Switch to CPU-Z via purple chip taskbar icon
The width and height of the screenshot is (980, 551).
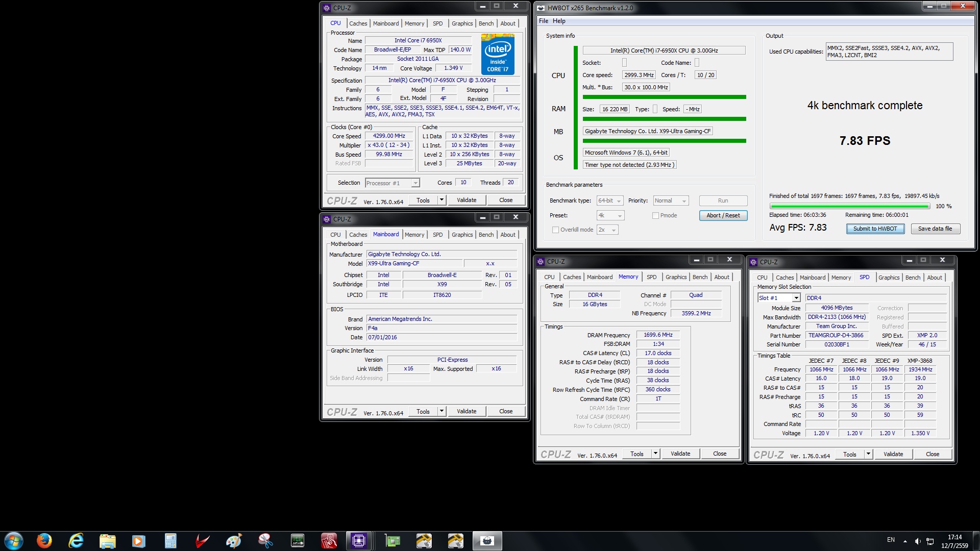[359, 541]
